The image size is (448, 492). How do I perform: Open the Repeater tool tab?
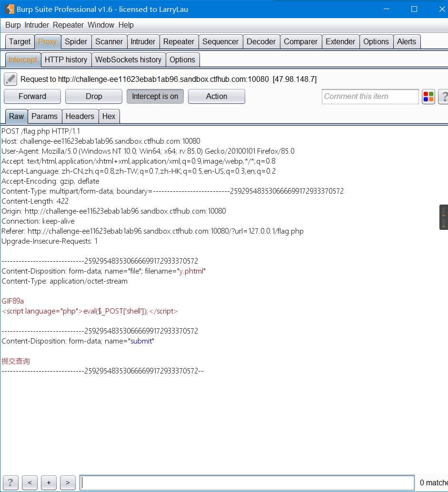tap(179, 41)
